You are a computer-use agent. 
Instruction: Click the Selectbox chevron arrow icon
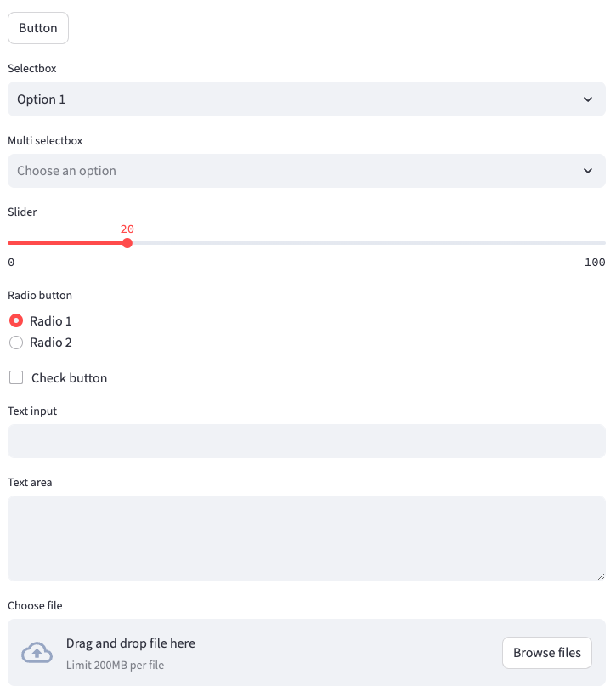click(588, 99)
